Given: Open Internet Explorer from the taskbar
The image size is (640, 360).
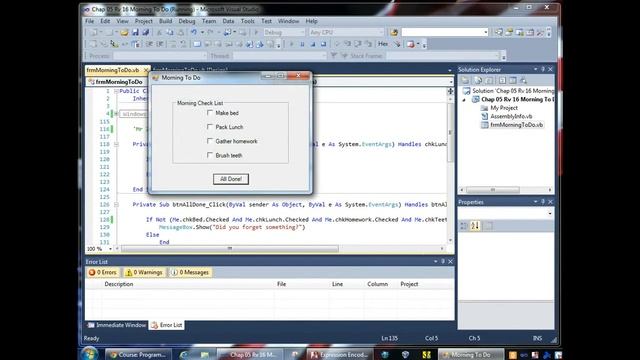Looking at the screenshot, I should (x=184, y=355).
